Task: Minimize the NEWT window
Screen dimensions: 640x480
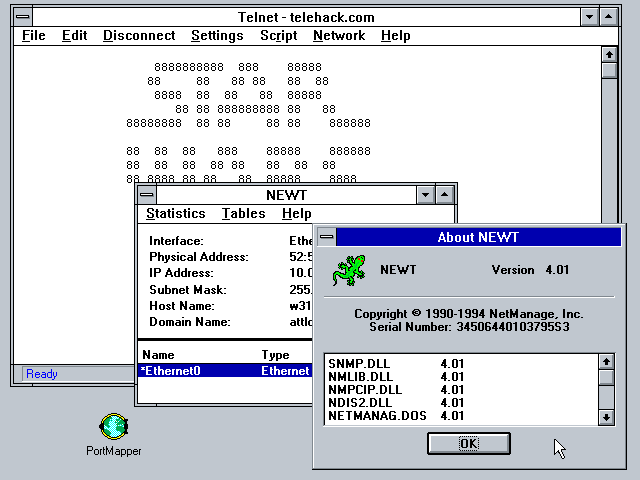Action: point(425,195)
